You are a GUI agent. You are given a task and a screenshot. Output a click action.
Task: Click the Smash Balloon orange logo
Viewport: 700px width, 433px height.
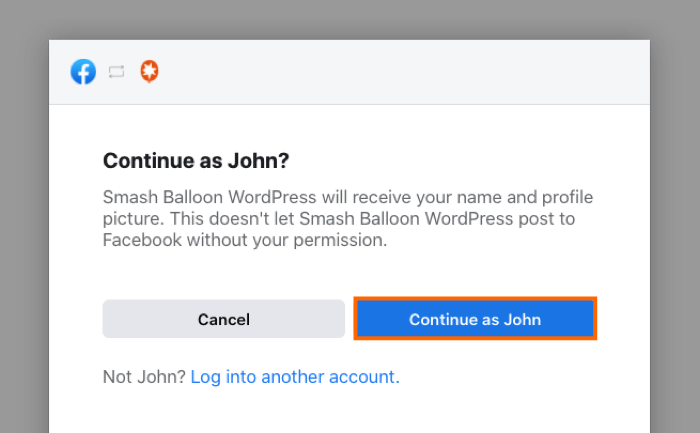click(x=149, y=72)
